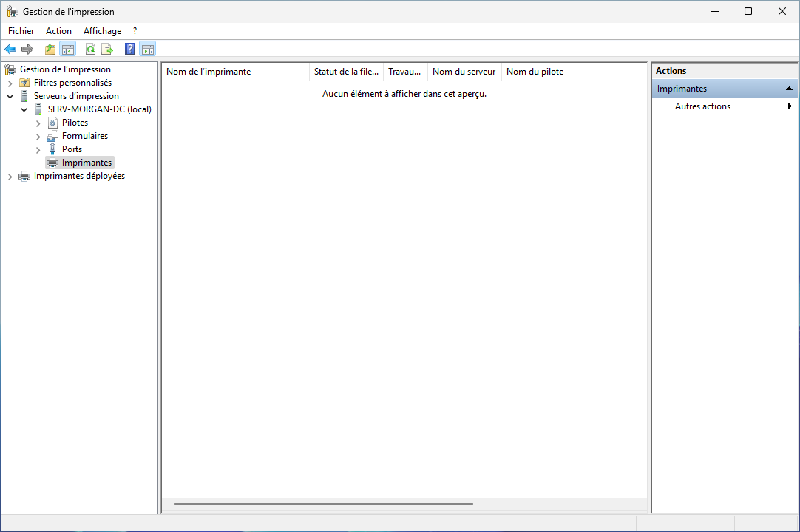Viewport: 800px width, 532px height.
Task: Expand the Filtres personnalisés node
Action: coord(10,83)
